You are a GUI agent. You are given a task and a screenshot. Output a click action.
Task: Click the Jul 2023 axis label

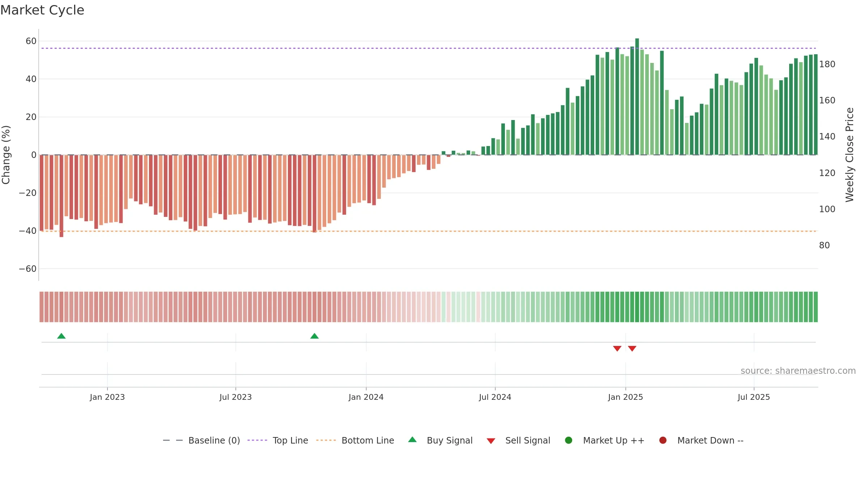[236, 397]
